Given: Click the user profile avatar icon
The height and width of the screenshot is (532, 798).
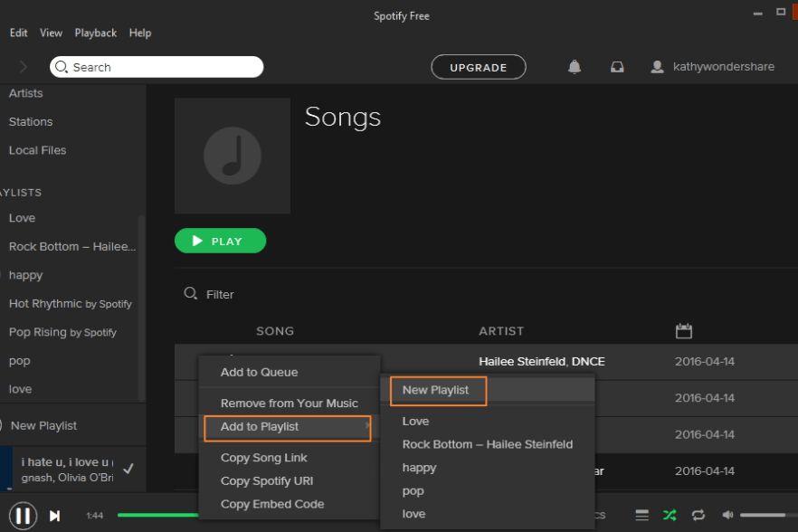Looking at the screenshot, I should coord(657,67).
